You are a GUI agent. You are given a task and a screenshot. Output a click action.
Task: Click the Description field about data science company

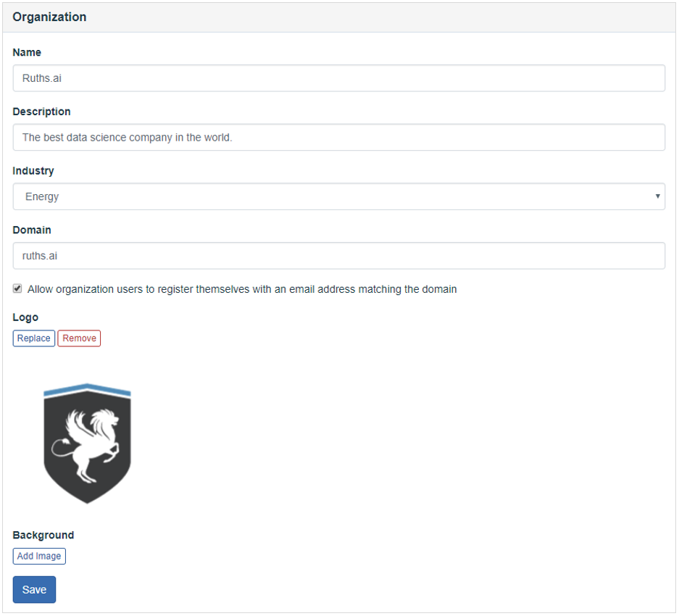[x=338, y=137]
